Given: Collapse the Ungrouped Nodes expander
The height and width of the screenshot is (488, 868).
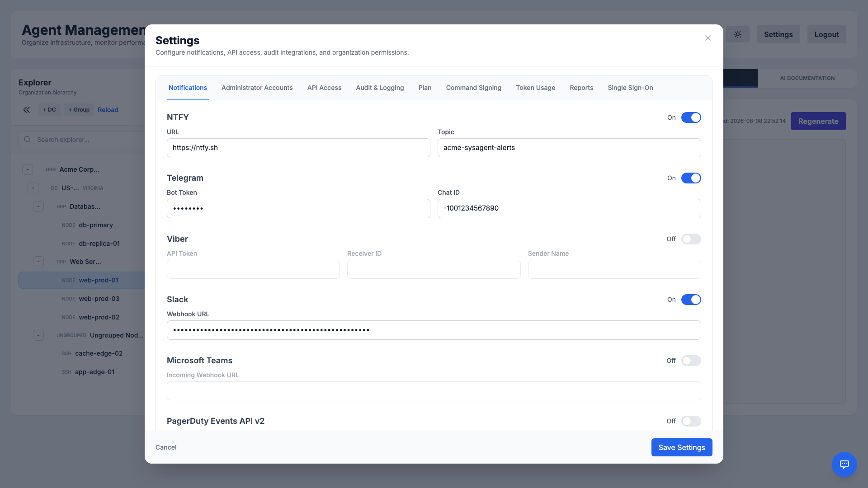Looking at the screenshot, I should 38,335.
